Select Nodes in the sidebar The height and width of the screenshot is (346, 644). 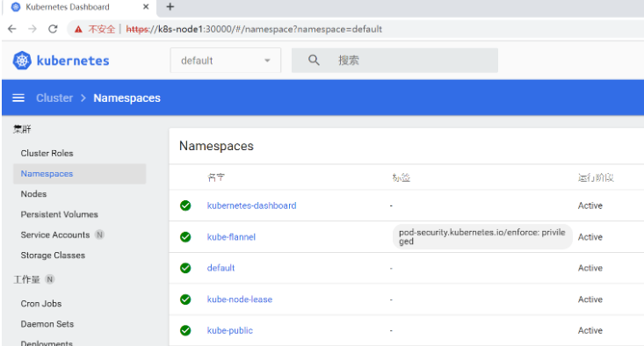pos(33,194)
